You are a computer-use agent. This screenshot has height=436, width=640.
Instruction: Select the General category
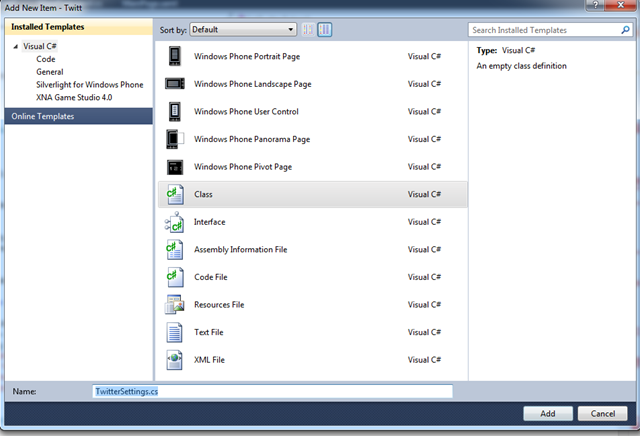point(50,72)
